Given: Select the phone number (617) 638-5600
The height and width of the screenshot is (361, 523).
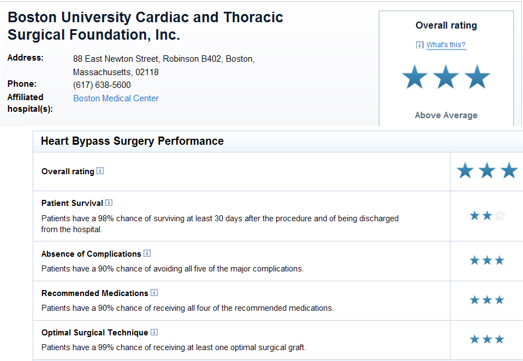Looking at the screenshot, I should pos(102,85).
